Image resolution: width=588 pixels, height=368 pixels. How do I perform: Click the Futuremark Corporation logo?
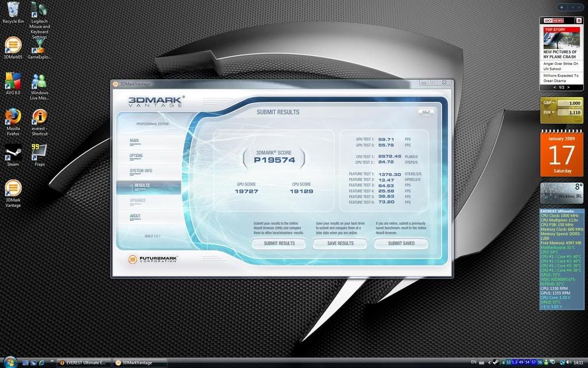[153, 259]
